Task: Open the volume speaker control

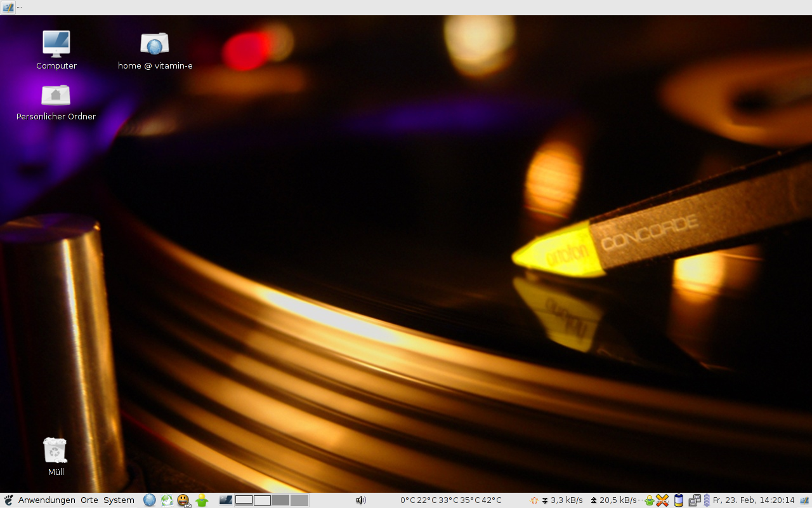Action: [x=361, y=500]
